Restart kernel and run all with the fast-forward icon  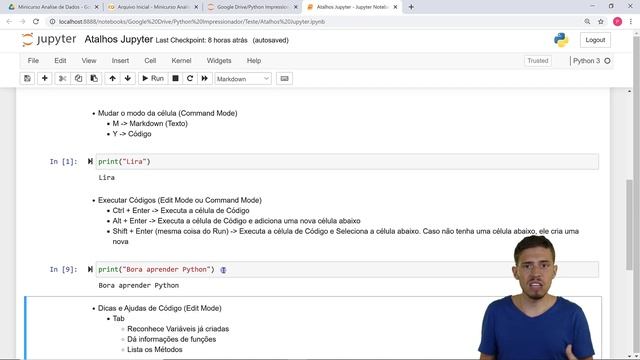coord(204,78)
